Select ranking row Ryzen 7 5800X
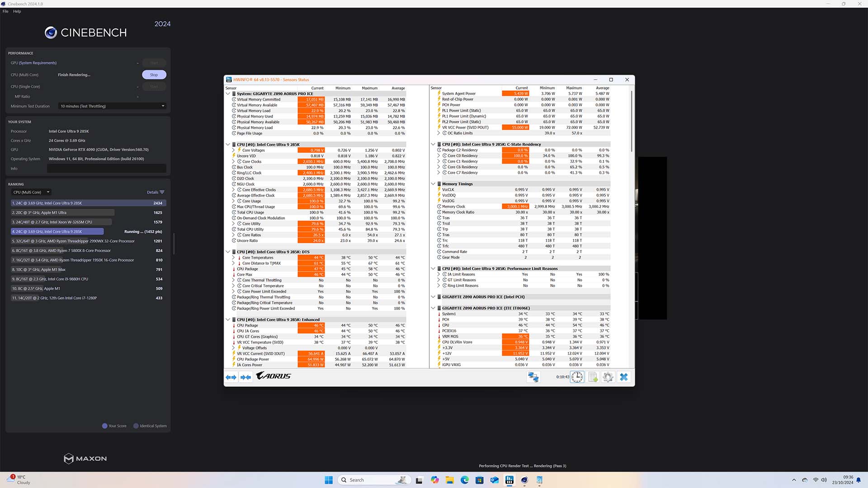Screen dimensions: 868x488 tap(88, 250)
